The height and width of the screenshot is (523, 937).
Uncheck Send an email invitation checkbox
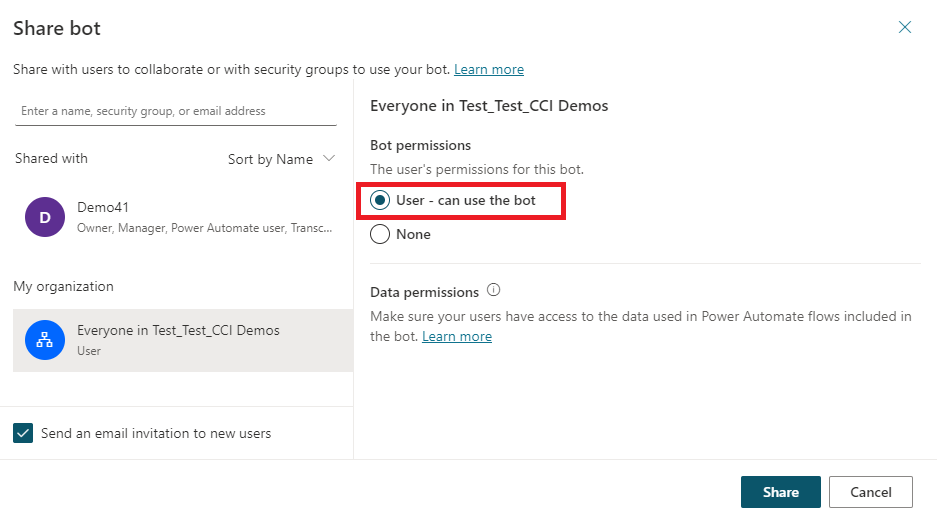pyautogui.click(x=23, y=433)
